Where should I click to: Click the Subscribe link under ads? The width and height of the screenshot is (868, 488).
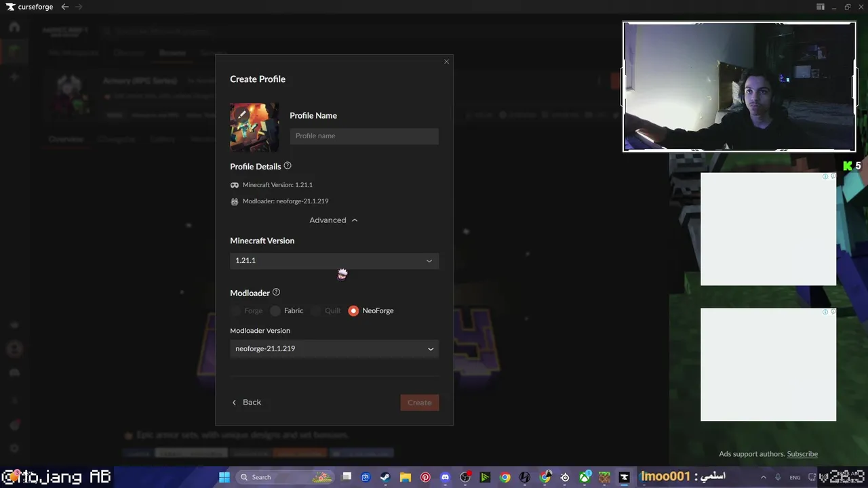click(x=802, y=454)
